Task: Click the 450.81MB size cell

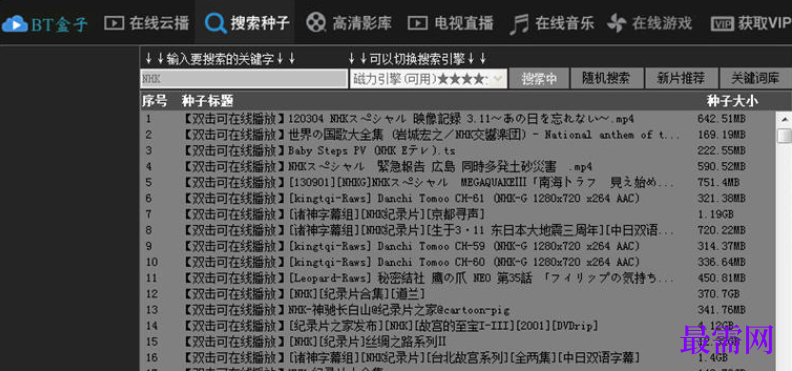Action: click(x=721, y=279)
